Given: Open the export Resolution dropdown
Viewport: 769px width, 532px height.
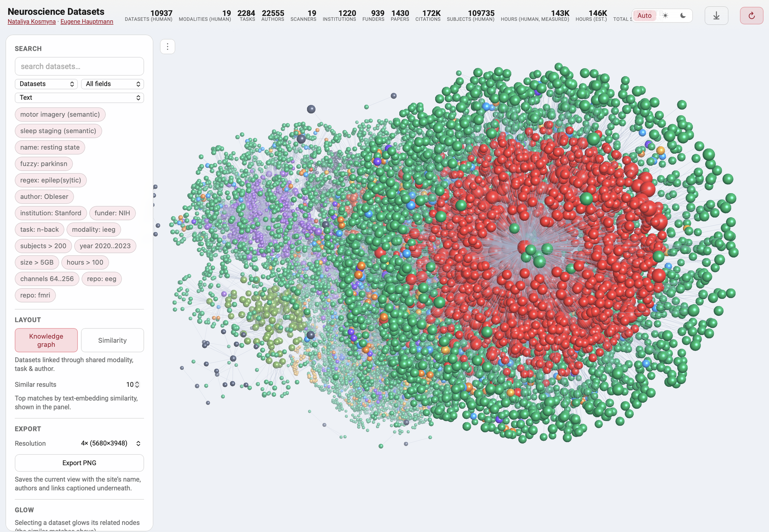Looking at the screenshot, I should click(x=110, y=443).
